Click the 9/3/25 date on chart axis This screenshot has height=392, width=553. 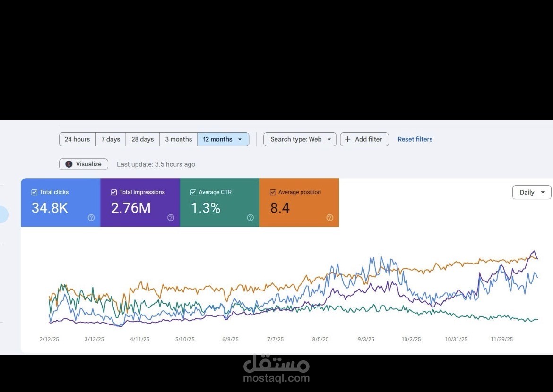[366, 339]
